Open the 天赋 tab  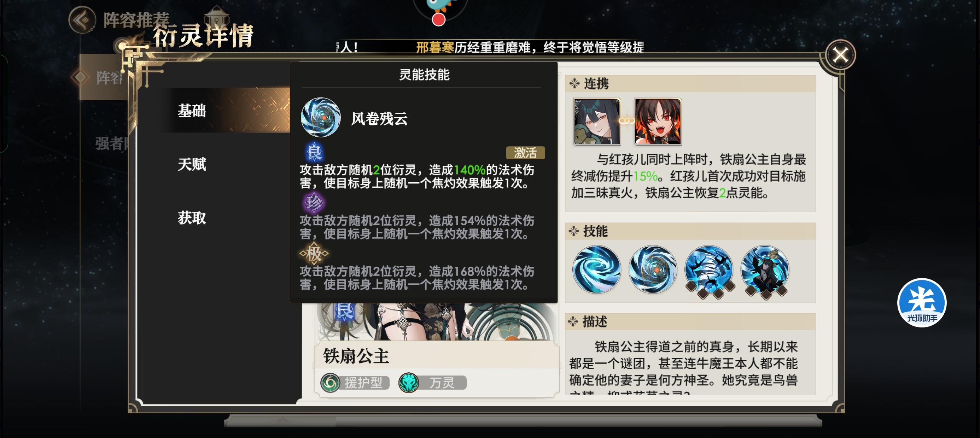pos(192,165)
